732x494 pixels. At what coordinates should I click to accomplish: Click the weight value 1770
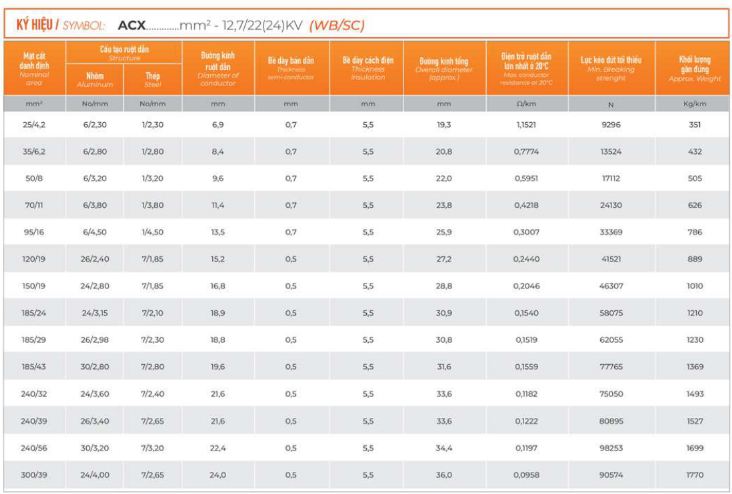(x=694, y=475)
